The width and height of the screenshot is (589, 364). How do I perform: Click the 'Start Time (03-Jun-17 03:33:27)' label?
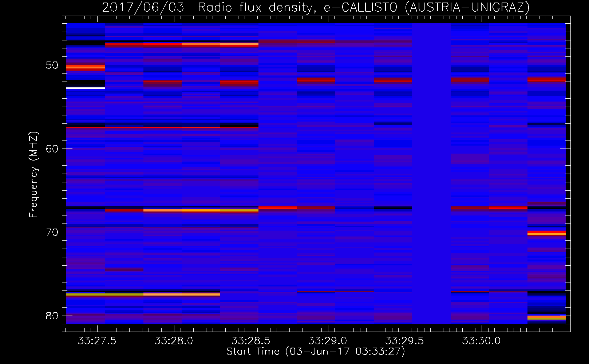pyautogui.click(x=316, y=352)
